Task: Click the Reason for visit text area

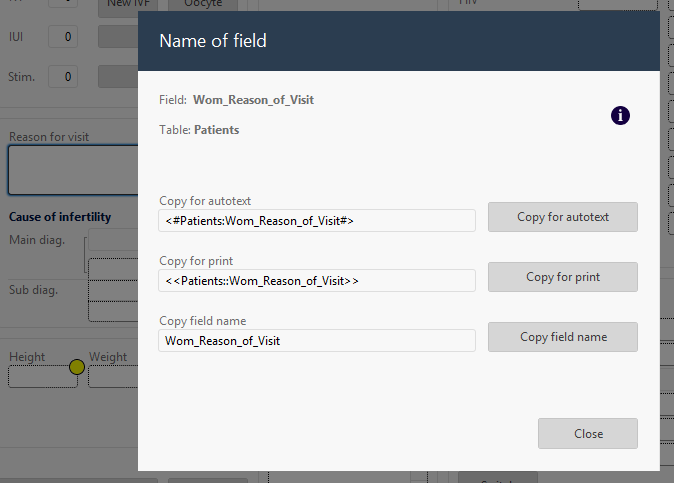Action: [73, 170]
